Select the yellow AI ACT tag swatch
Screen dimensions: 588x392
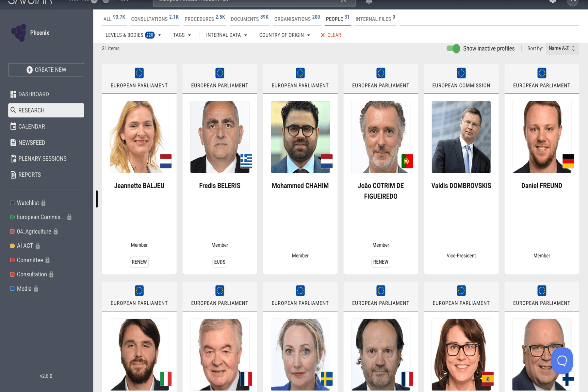12,246
